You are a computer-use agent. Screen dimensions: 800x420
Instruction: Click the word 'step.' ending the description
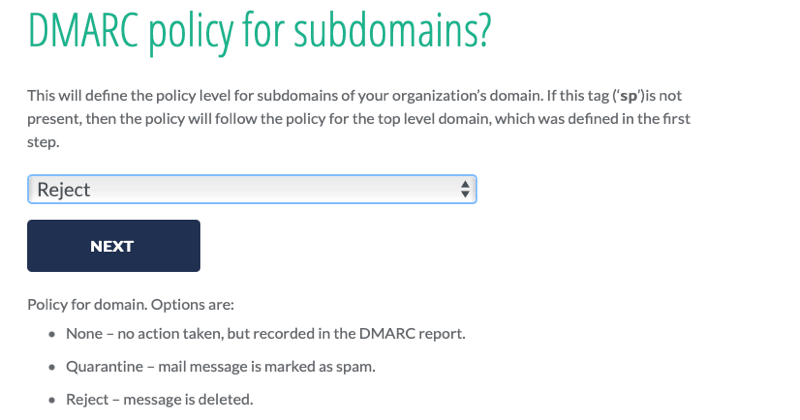(x=43, y=142)
